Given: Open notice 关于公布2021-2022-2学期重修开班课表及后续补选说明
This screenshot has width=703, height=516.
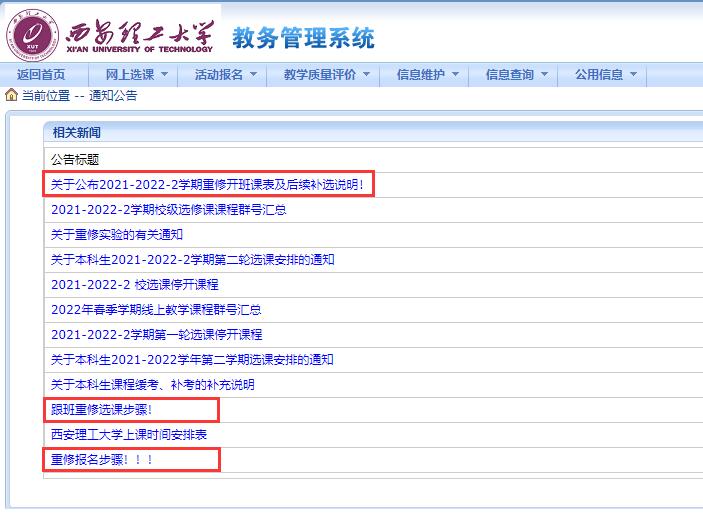Looking at the screenshot, I should pyautogui.click(x=209, y=184).
